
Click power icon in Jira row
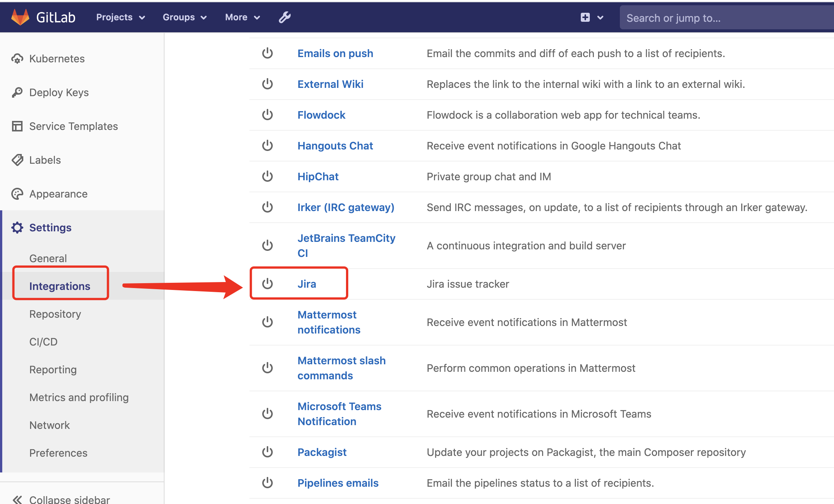tap(267, 284)
